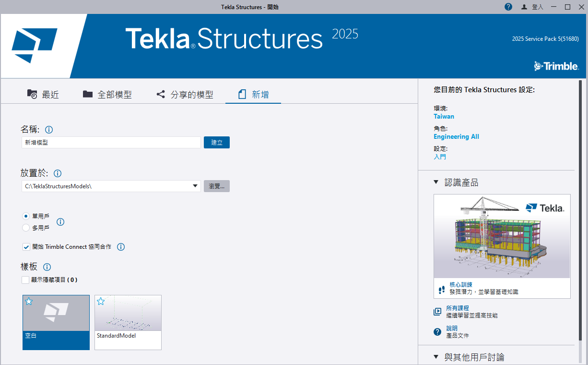The width and height of the screenshot is (588, 365).
Task: Toggle favorite star on 空白 template
Action: (x=29, y=302)
